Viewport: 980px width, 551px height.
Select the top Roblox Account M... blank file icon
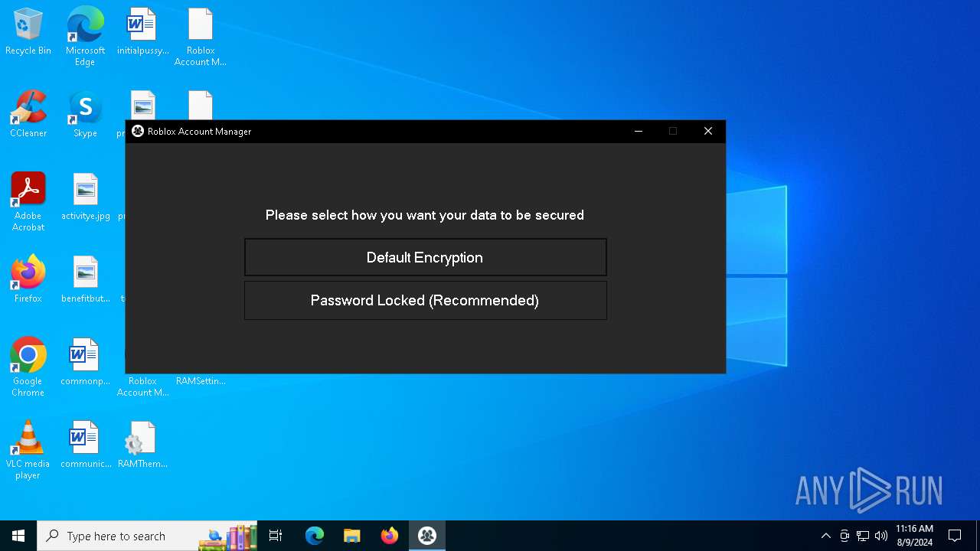pos(200,36)
